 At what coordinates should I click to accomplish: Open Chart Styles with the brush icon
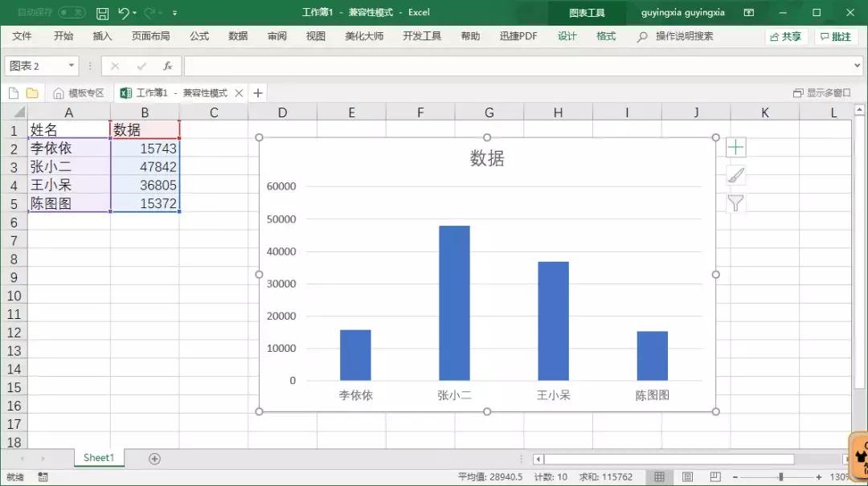[735, 175]
